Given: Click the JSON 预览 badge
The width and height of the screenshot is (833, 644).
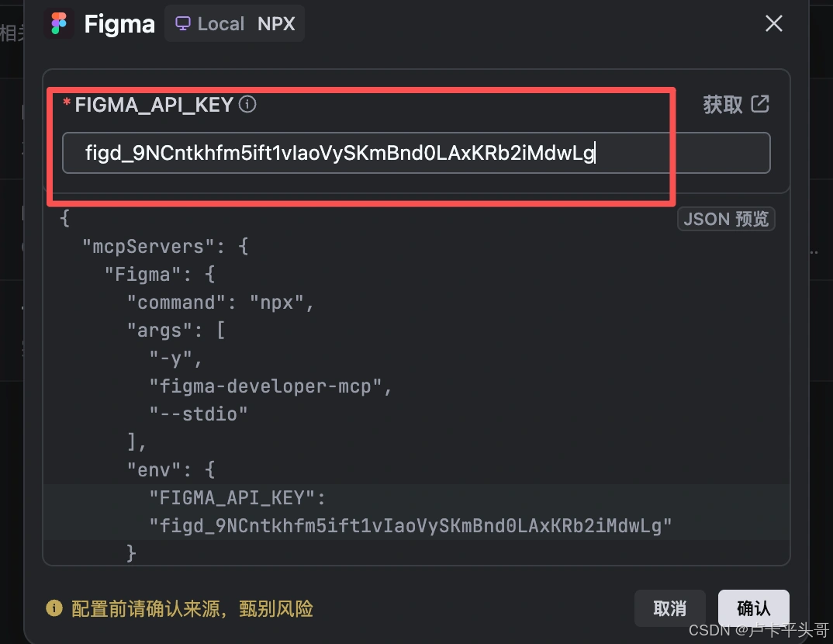Looking at the screenshot, I should [x=726, y=219].
